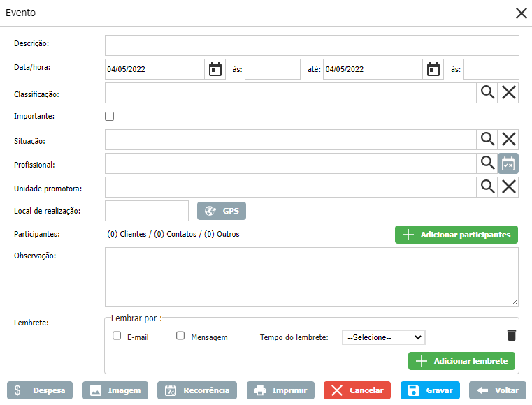
Task: Focus the Observação text area
Action: point(312,277)
